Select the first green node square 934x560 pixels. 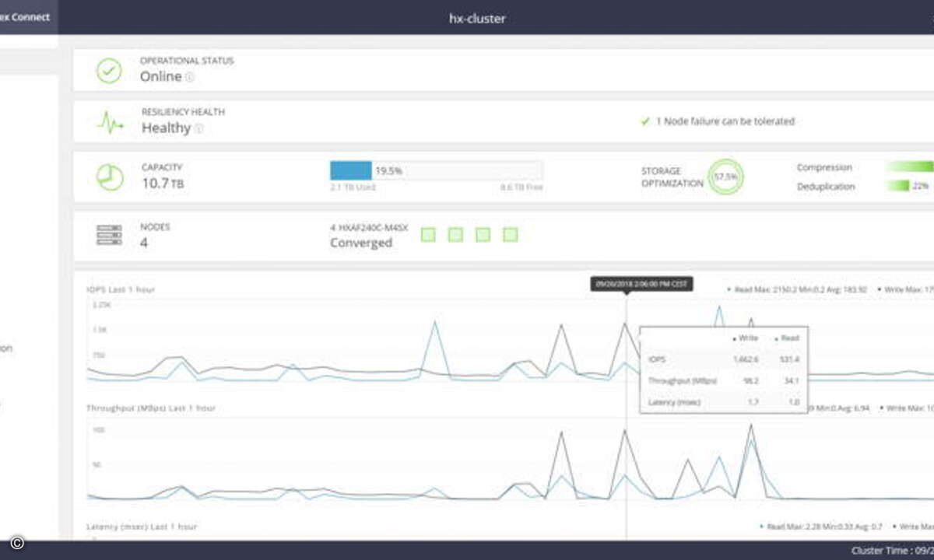[427, 235]
